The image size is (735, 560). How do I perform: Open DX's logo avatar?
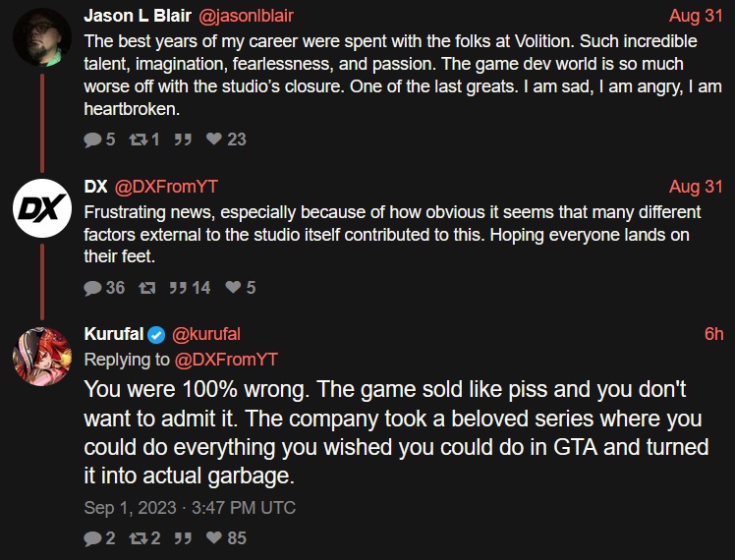(x=40, y=209)
